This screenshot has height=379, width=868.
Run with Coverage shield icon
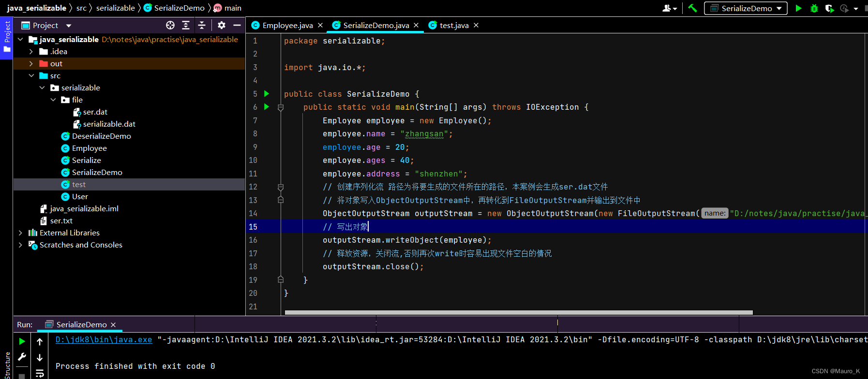(x=829, y=8)
